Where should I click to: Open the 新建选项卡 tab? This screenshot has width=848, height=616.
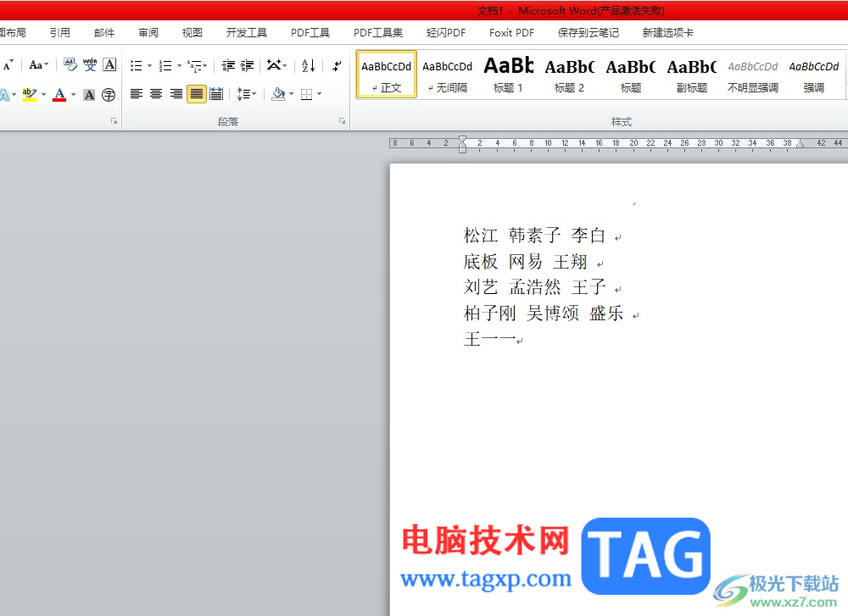coord(668,32)
